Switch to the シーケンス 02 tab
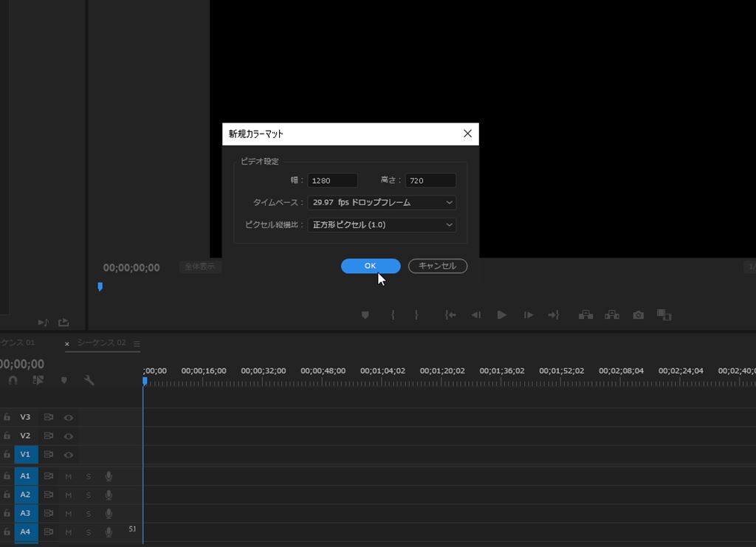This screenshot has width=756, height=547. coord(101,343)
